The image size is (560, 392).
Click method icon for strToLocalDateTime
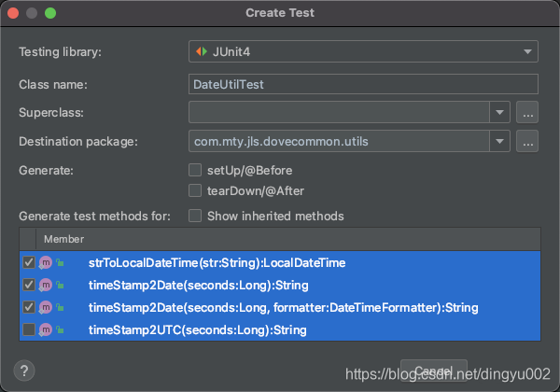click(46, 263)
